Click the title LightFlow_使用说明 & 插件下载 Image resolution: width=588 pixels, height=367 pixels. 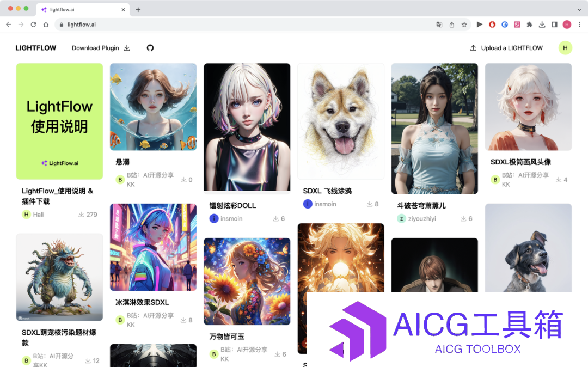(57, 196)
